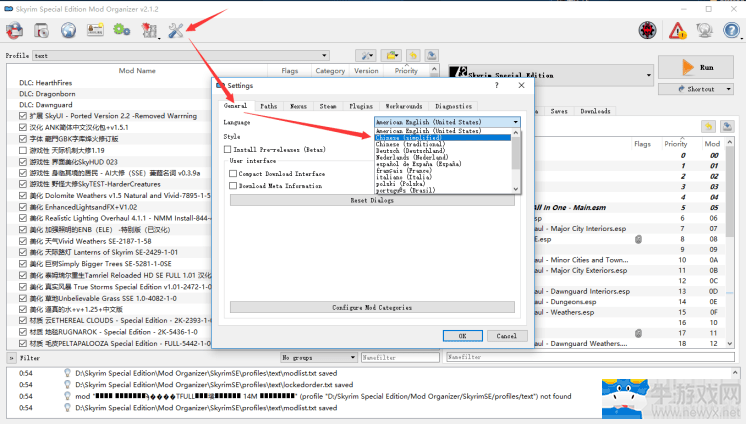Open settings wrench and screwdriver icon

tap(176, 30)
